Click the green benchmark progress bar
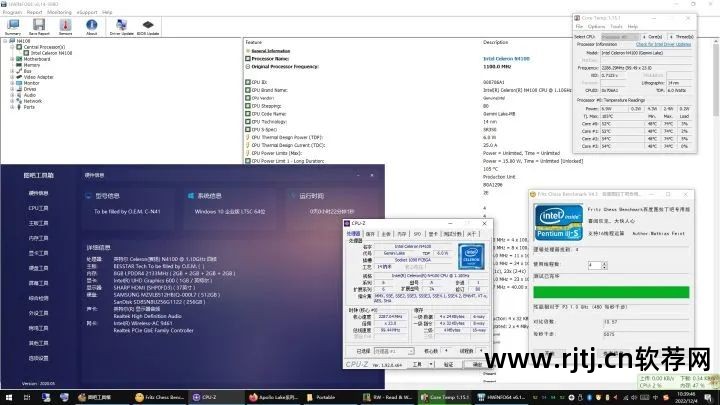Viewport: 720px width, 405px height. (x=611, y=292)
